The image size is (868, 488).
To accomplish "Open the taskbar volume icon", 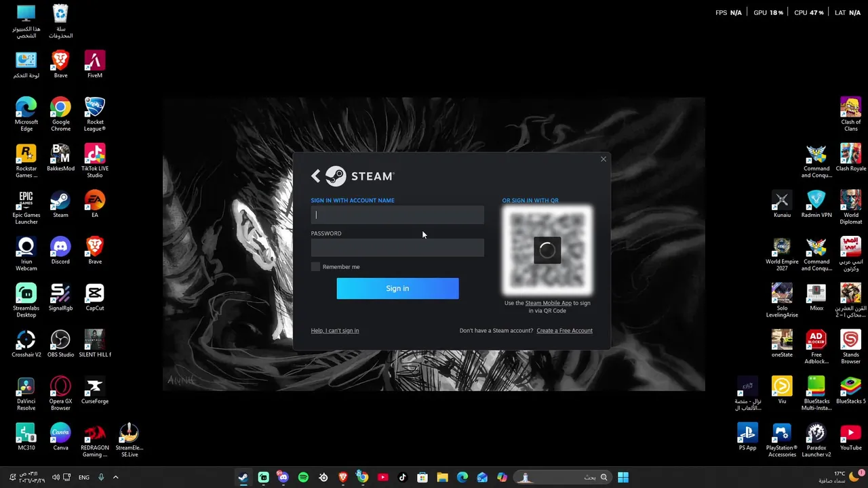I will click(56, 477).
